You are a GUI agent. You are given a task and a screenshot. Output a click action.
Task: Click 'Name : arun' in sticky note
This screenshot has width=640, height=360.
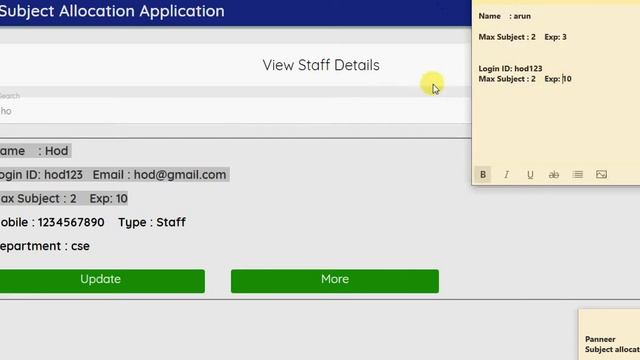504,16
